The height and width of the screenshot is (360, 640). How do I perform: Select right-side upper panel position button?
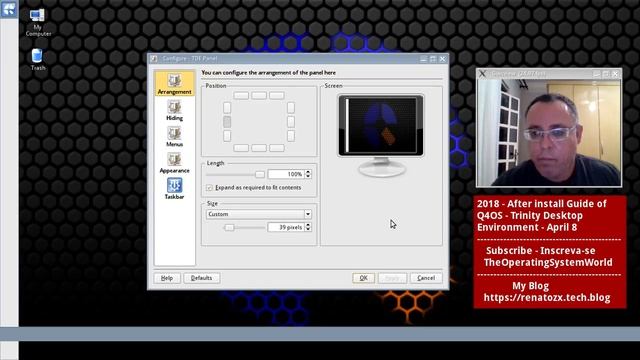pyautogui.click(x=291, y=108)
